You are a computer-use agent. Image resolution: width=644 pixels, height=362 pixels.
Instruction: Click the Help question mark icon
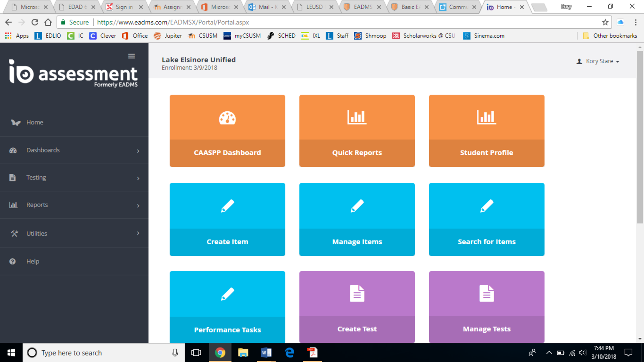[x=13, y=261]
